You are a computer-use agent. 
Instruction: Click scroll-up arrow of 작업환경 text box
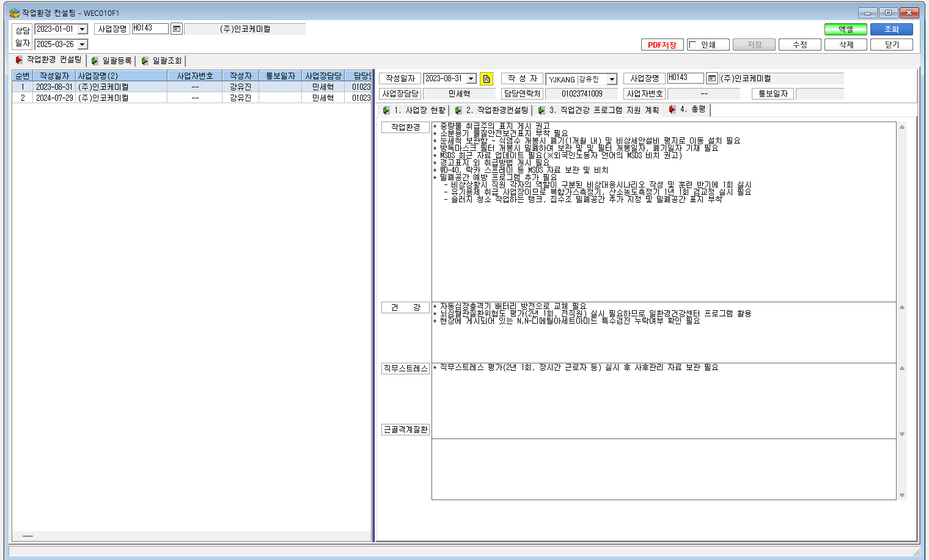point(902,127)
